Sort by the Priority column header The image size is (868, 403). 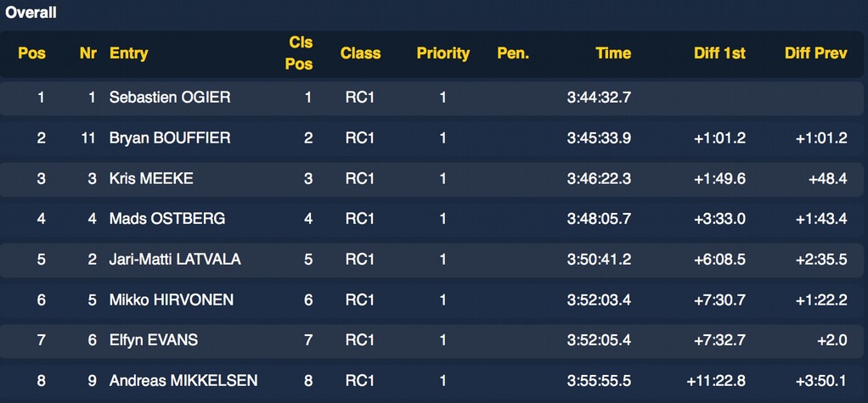(x=442, y=53)
